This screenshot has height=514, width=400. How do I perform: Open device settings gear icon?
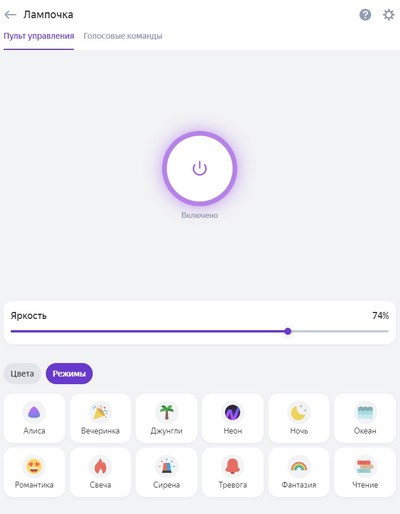[x=388, y=15]
